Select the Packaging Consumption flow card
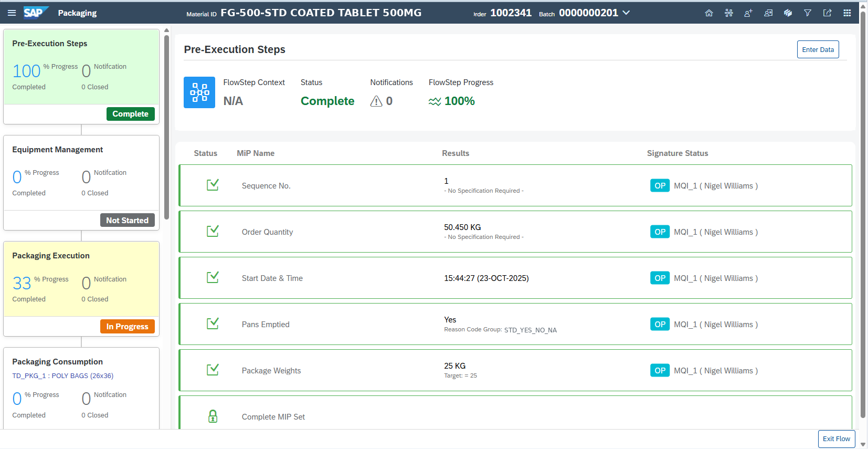Image resolution: width=868 pixels, height=449 pixels. pos(81,388)
